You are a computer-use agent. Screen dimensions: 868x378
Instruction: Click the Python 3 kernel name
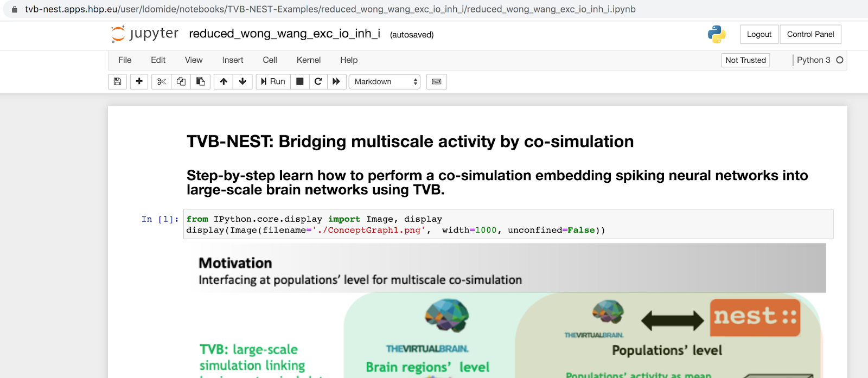pos(813,60)
